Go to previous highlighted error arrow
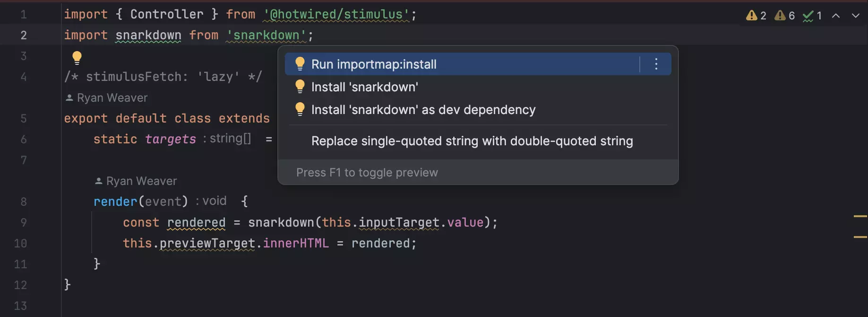Image resolution: width=868 pixels, height=317 pixels. [835, 16]
